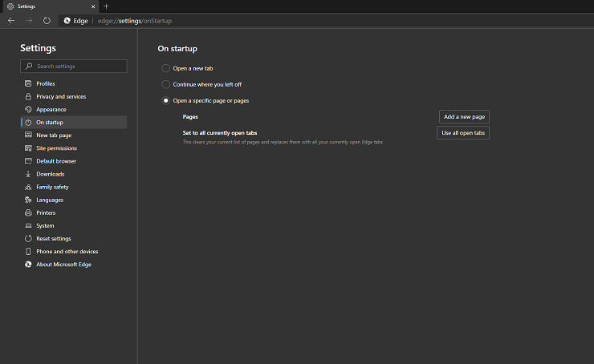
Task: Click the Printers icon
Action: coord(28,212)
